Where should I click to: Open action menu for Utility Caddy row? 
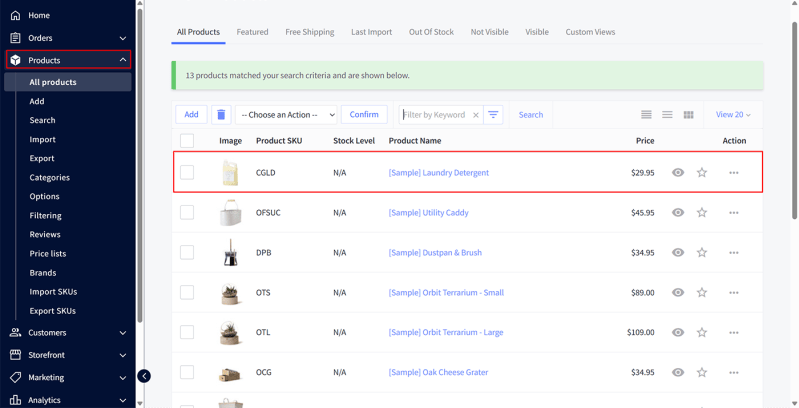point(734,212)
